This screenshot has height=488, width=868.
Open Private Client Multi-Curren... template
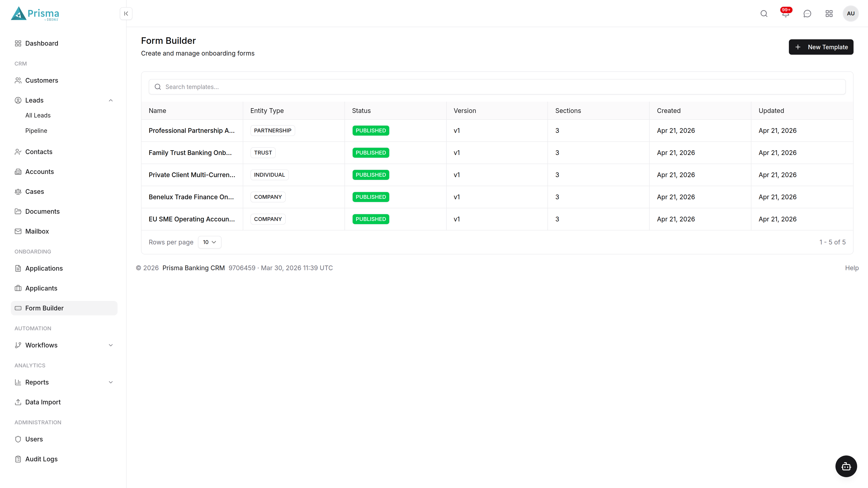click(x=192, y=175)
